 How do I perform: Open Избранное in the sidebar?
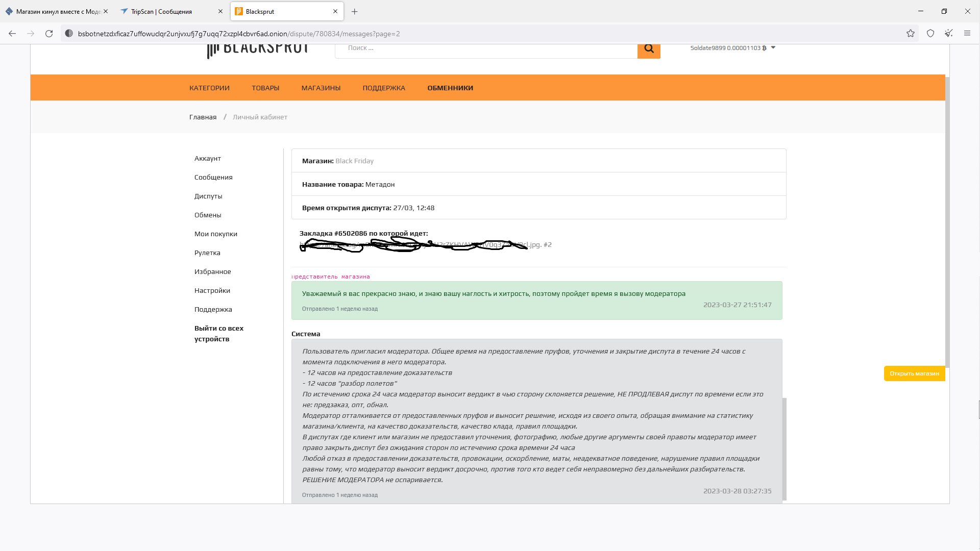coord(213,271)
